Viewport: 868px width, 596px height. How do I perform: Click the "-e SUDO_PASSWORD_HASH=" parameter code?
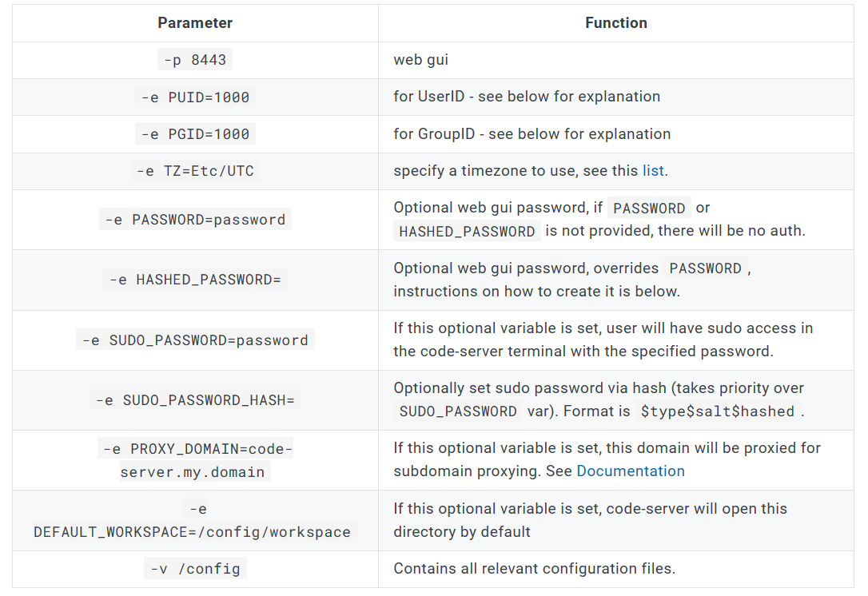coord(195,400)
